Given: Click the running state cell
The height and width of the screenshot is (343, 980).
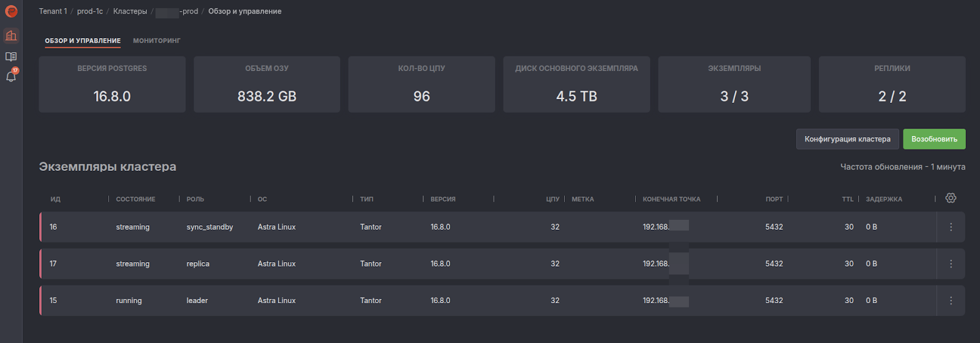Looking at the screenshot, I should (x=129, y=301).
